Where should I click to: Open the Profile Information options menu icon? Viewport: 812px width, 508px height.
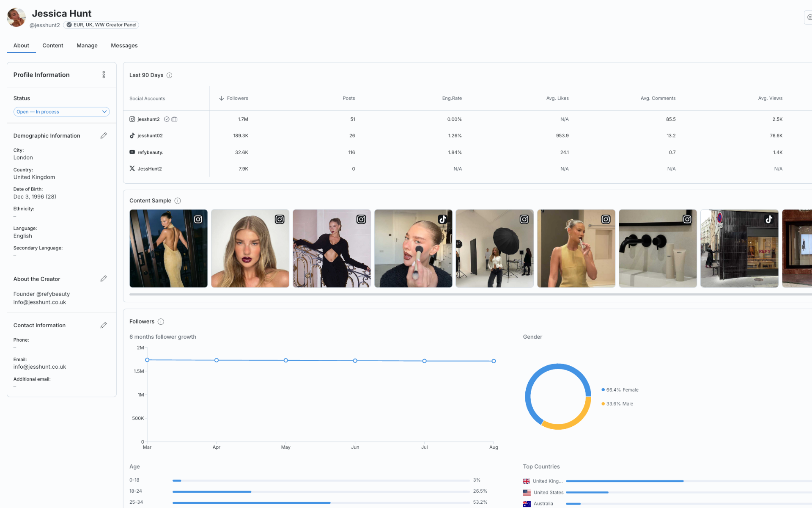coord(104,75)
